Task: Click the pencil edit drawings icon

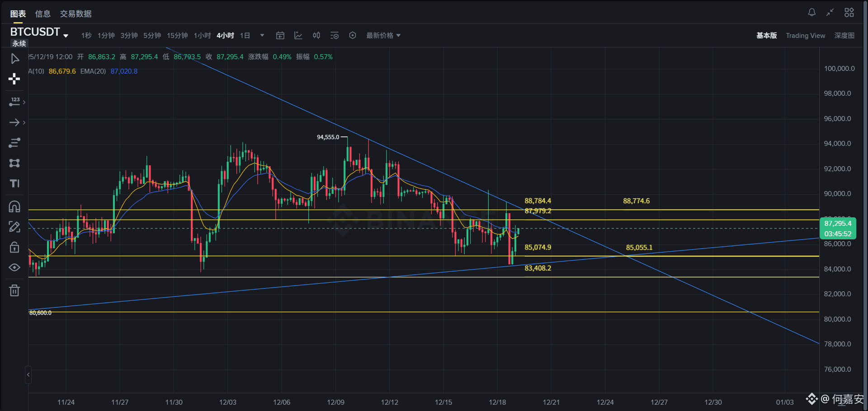Action: tap(14, 227)
